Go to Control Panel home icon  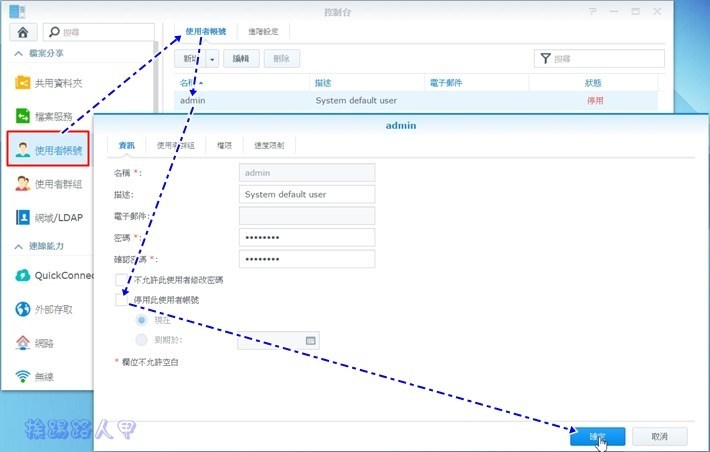23,32
